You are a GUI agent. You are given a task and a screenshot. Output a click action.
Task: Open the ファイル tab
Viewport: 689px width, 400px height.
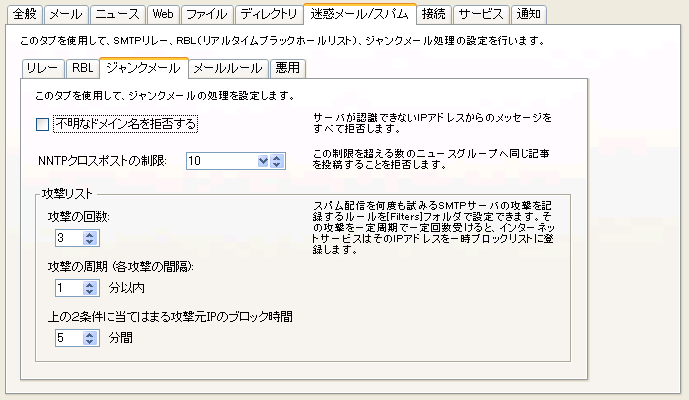205,14
